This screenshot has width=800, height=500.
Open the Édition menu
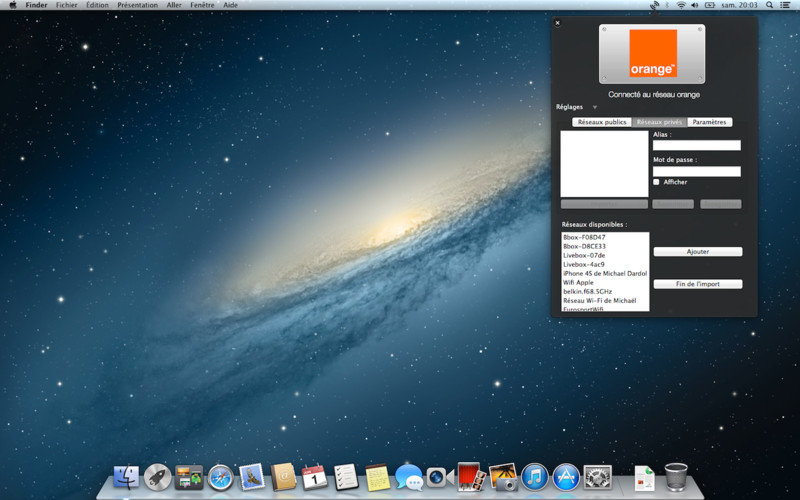97,5
